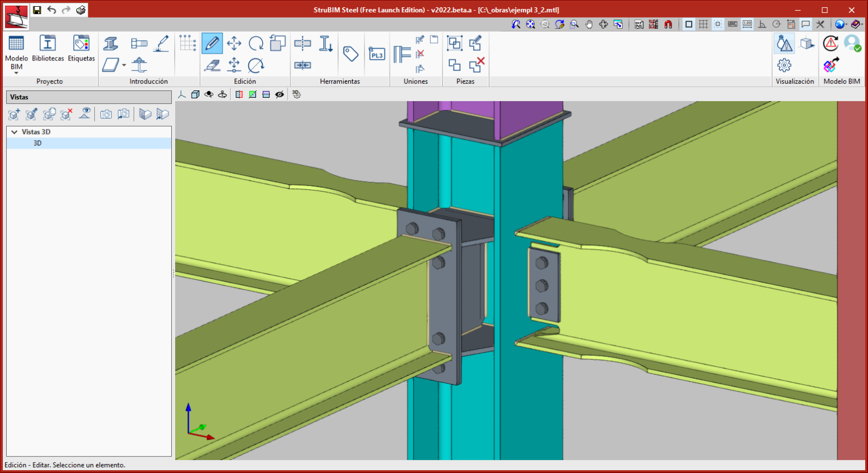Open the tag label tool in Herramientas

(351, 54)
